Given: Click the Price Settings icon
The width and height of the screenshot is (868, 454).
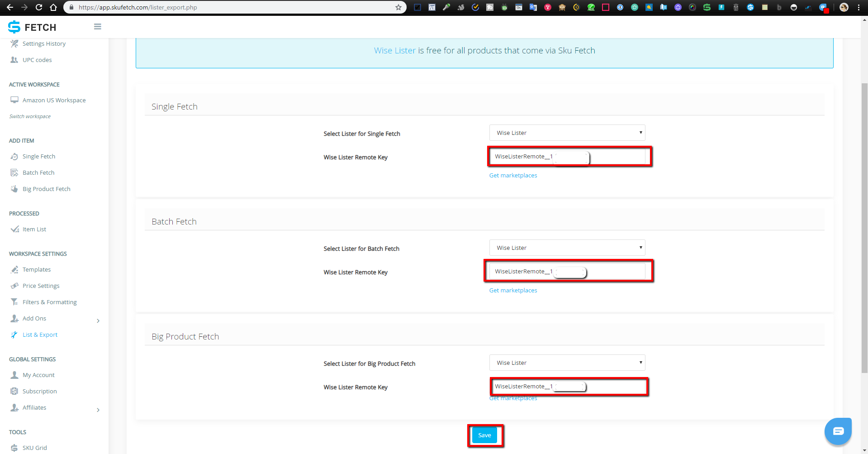Looking at the screenshot, I should [14, 286].
